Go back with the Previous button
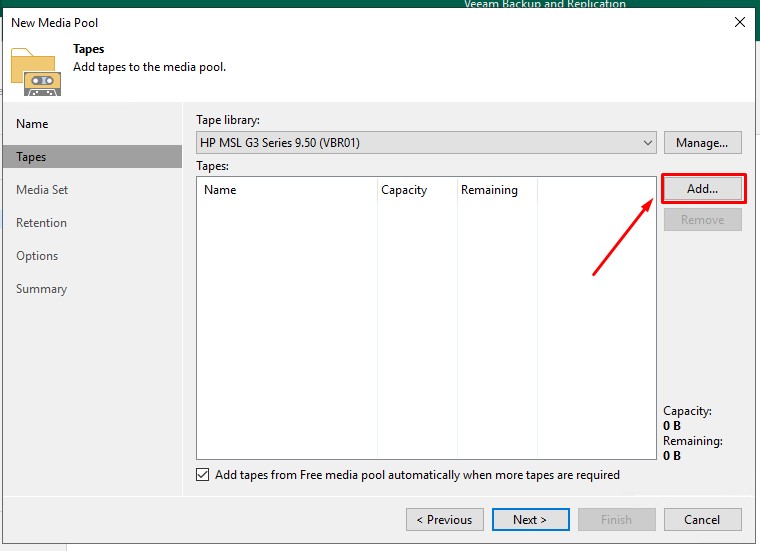The image size is (760, 551). pyautogui.click(x=444, y=520)
